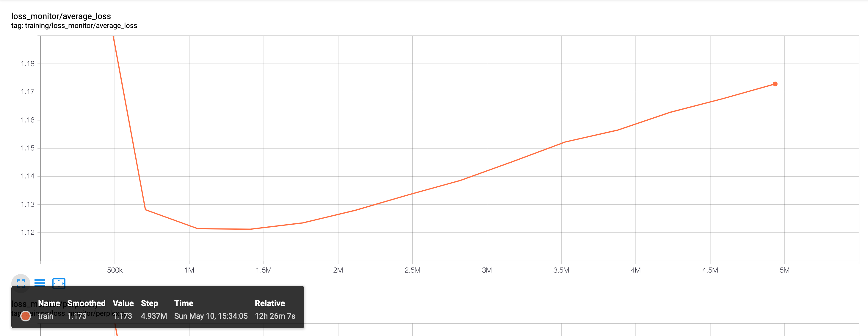This screenshot has width=868, height=336.
Task: Click the Time column header in tooltip
Action: click(184, 303)
